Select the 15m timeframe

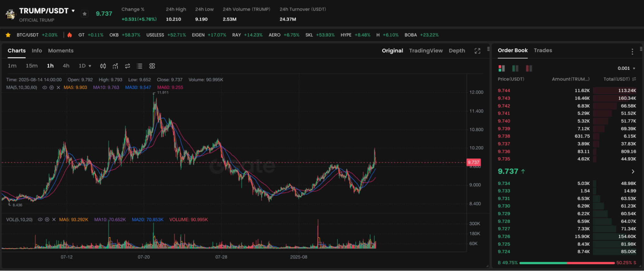tap(32, 66)
